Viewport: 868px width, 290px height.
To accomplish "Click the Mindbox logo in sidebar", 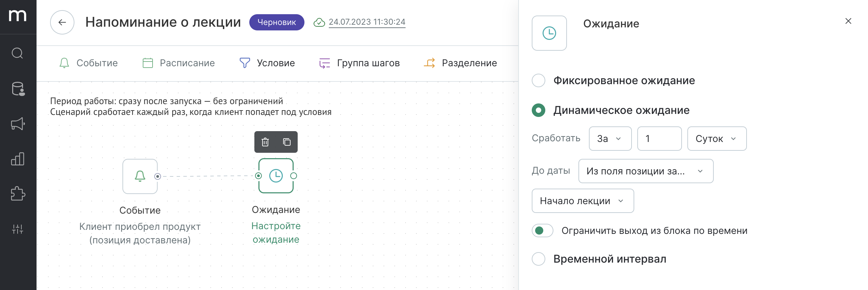I will pos(18,16).
